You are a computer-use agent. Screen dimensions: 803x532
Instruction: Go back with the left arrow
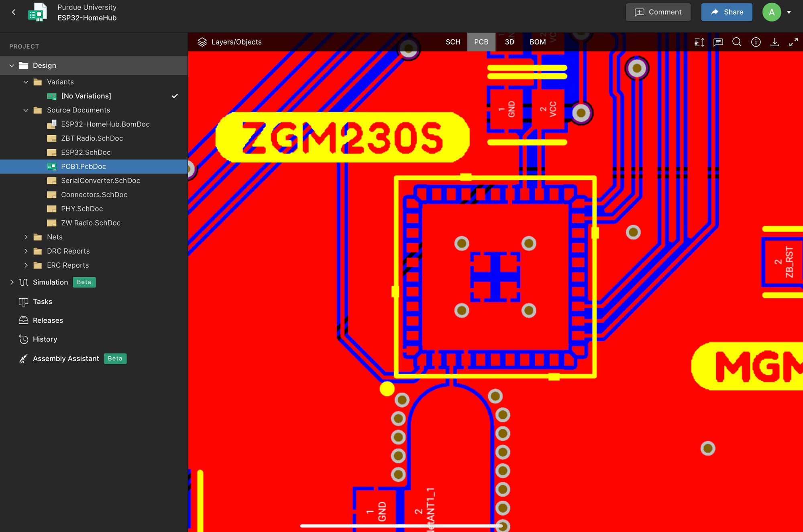(14, 12)
